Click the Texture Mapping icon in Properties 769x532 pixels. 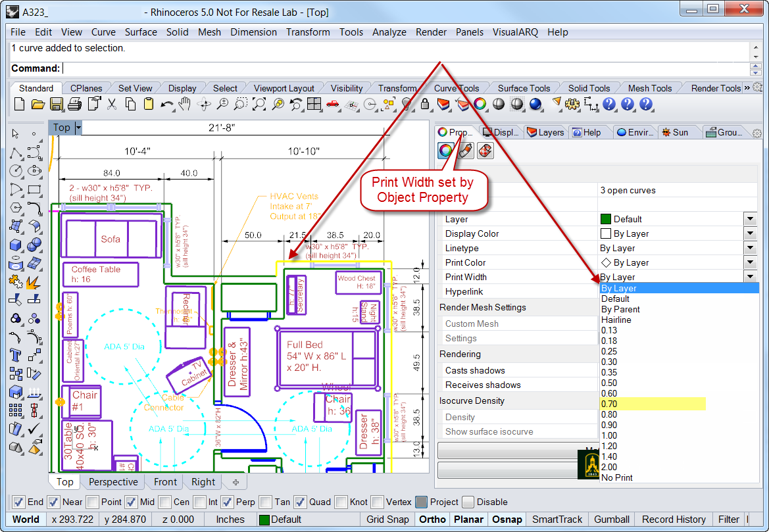(485, 151)
